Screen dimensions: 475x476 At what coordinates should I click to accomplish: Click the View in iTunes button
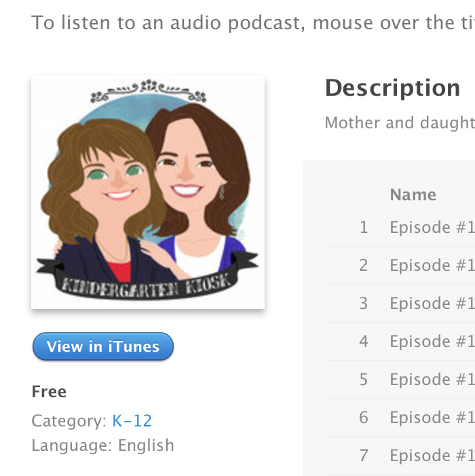click(x=103, y=346)
